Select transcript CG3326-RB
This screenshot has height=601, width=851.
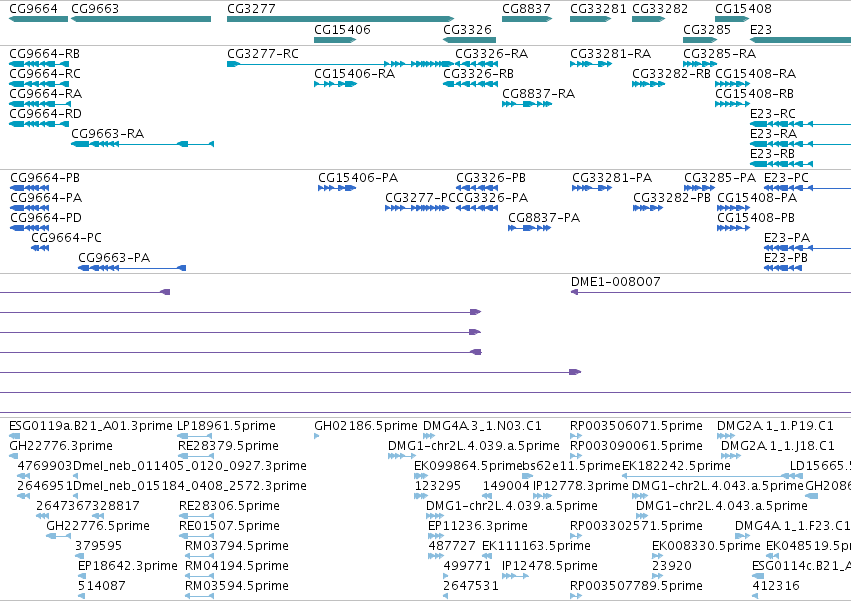pyautogui.click(x=478, y=74)
